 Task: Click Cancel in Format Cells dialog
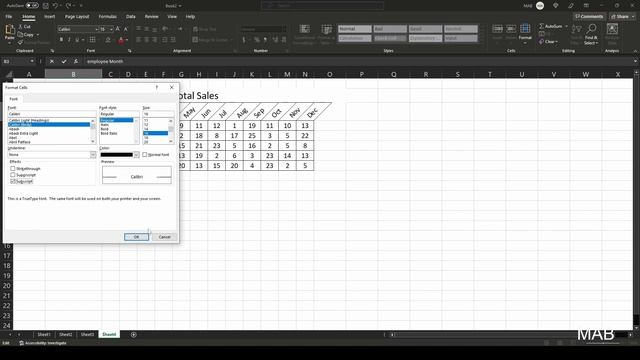pyautogui.click(x=164, y=237)
